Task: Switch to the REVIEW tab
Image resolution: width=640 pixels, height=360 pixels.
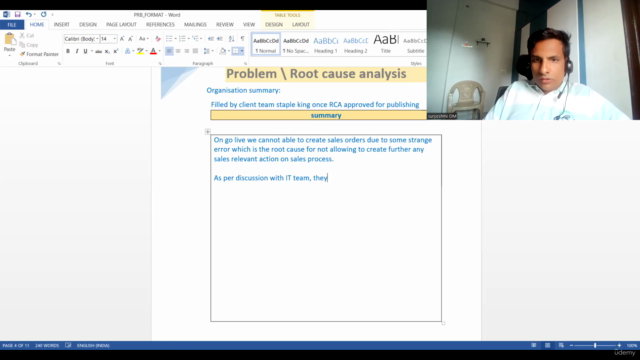Action: click(x=225, y=25)
